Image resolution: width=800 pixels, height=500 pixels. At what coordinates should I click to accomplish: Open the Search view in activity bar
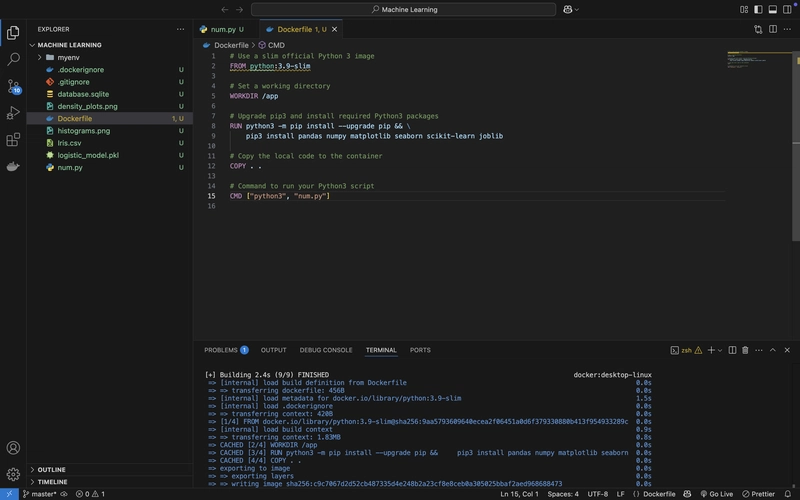(x=13, y=59)
